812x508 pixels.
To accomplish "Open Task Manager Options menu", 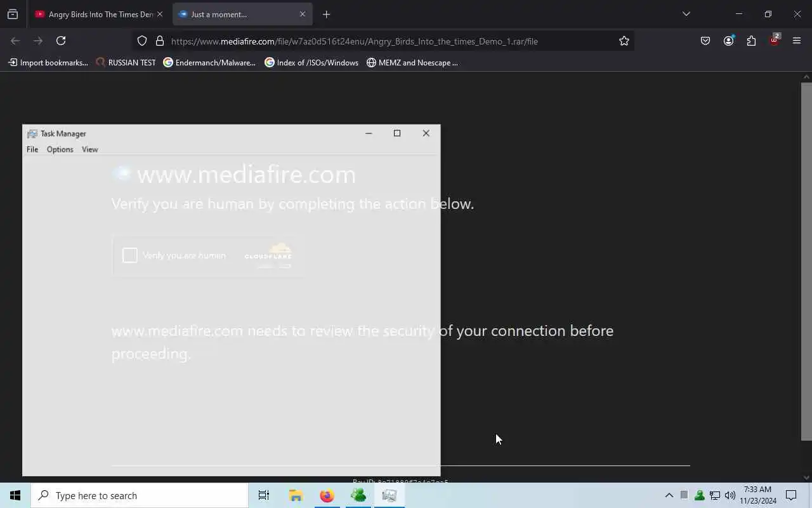I will point(60,149).
